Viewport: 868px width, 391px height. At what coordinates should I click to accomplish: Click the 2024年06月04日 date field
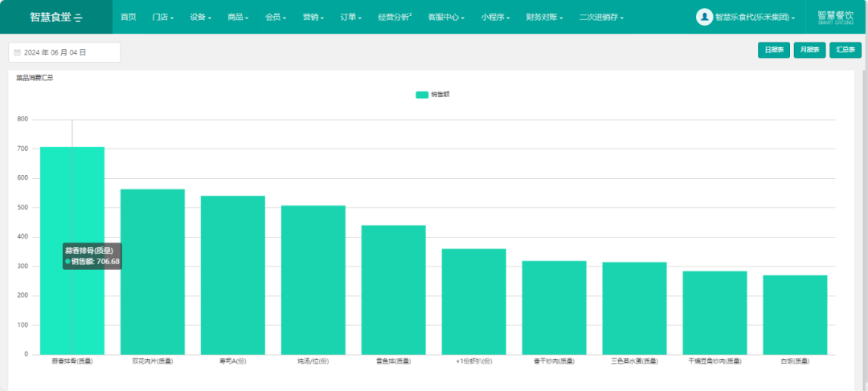pos(64,52)
